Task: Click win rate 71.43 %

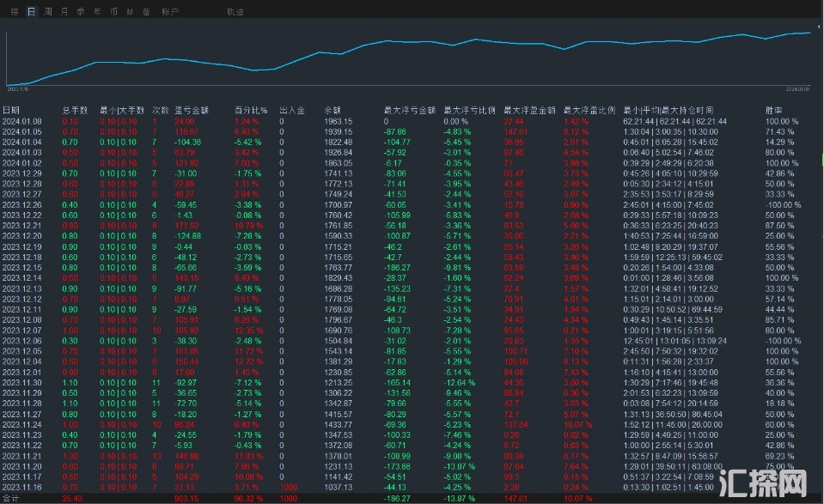Action: [780, 131]
